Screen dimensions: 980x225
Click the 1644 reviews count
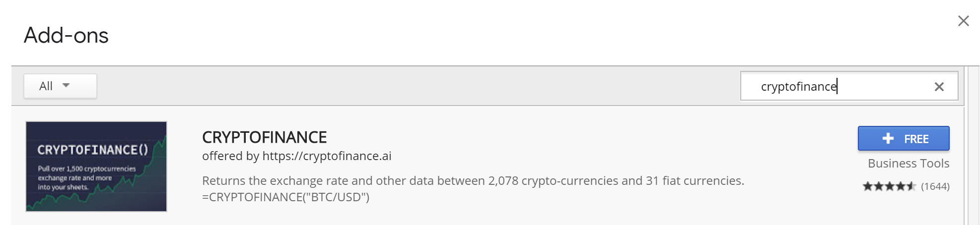click(x=935, y=186)
